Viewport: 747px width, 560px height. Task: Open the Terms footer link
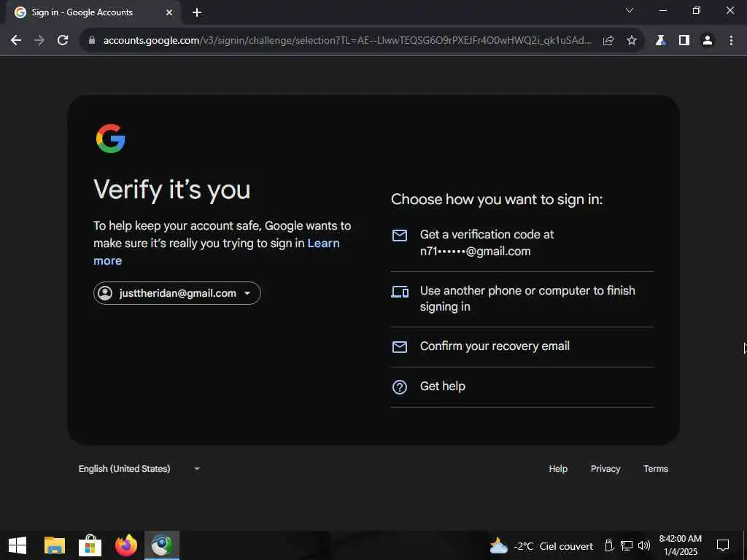pos(656,469)
